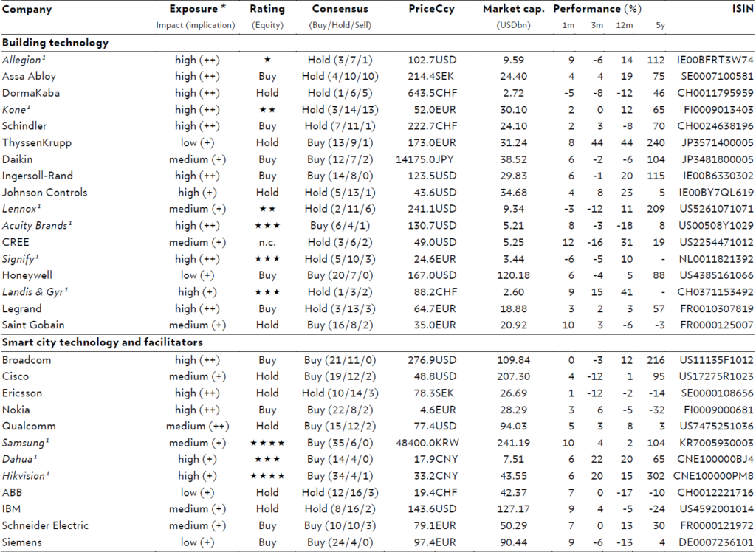This screenshot has height=552, width=756.
Task: Select the Samsung company name
Action: (x=26, y=443)
